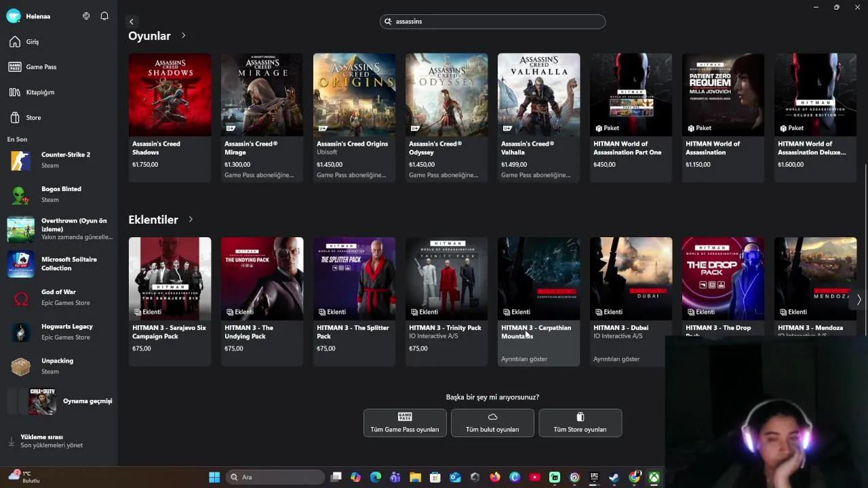
Task: Open Microsoft Teams from taskbar
Action: (395, 477)
